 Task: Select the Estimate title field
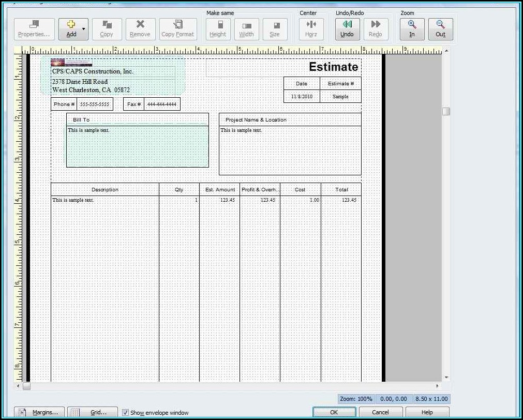click(x=333, y=67)
